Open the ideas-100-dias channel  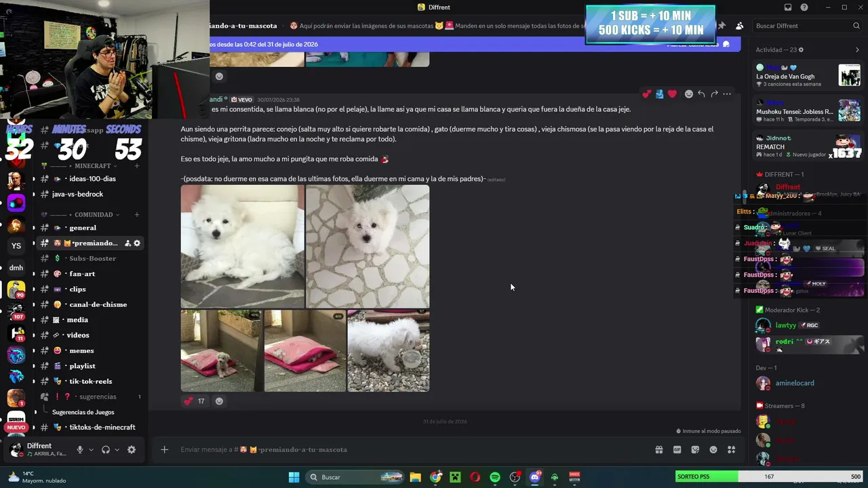pos(91,179)
